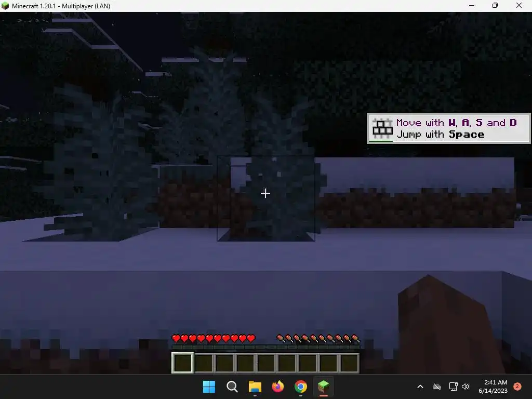
Task: Launch Firefox from the taskbar
Action: 278,387
